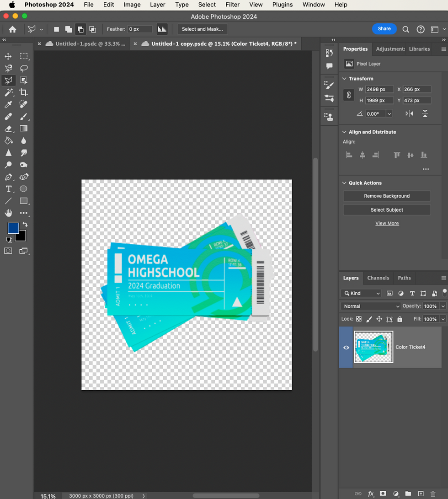The height and width of the screenshot is (499, 448).
Task: Toggle Lock position
Action: 379,319
